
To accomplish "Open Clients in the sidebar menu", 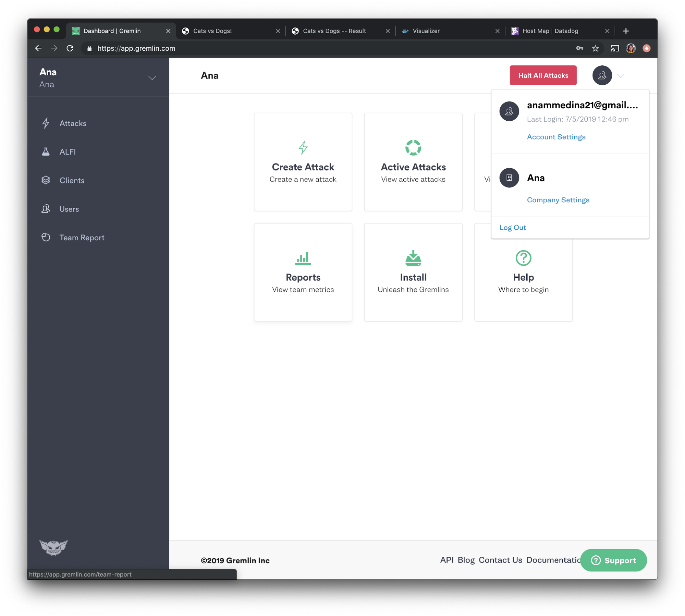I will pyautogui.click(x=72, y=180).
